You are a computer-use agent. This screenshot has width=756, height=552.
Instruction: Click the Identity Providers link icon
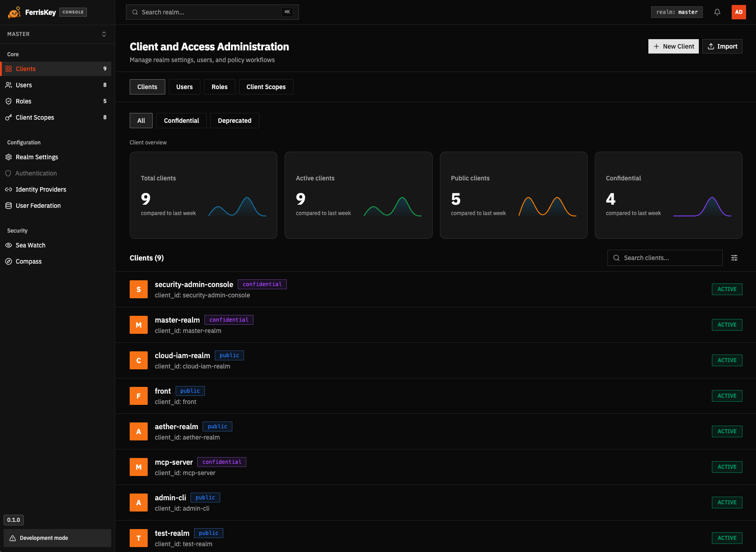tap(9, 189)
